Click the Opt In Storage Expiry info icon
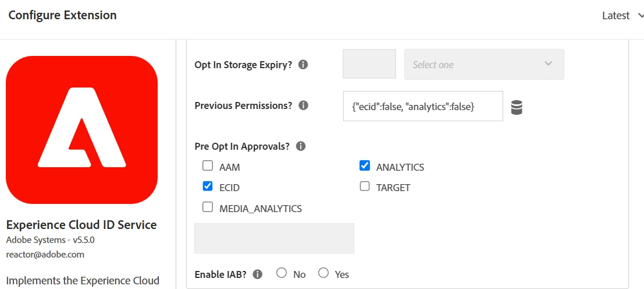The height and width of the screenshot is (289, 644). (x=303, y=65)
